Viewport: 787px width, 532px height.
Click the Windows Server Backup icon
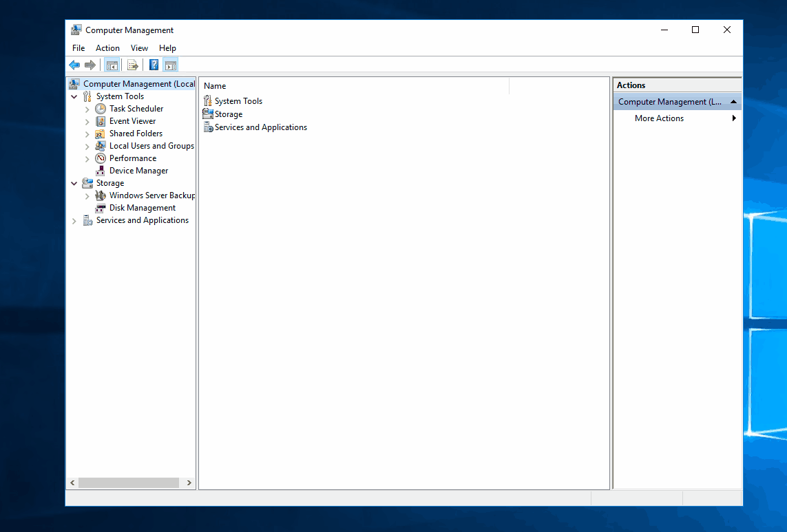click(x=101, y=195)
